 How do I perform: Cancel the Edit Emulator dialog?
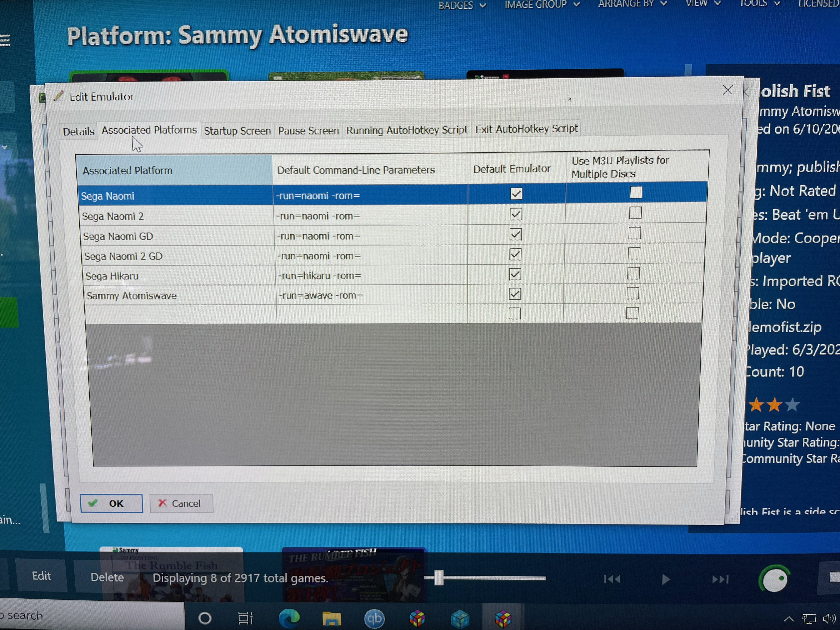pyautogui.click(x=181, y=503)
